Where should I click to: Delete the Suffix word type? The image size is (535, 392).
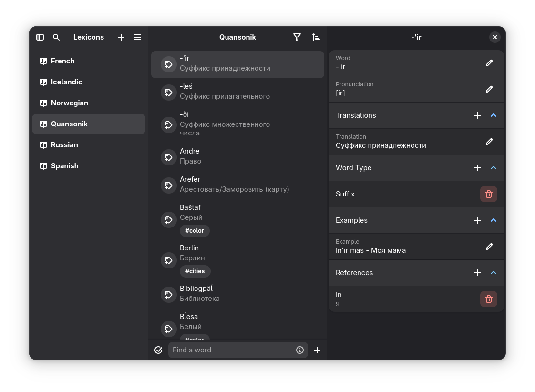(488, 194)
